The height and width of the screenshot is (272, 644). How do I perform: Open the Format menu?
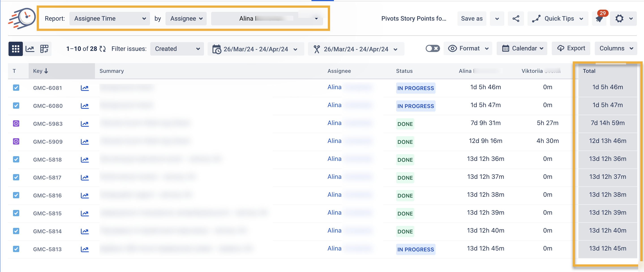468,48
